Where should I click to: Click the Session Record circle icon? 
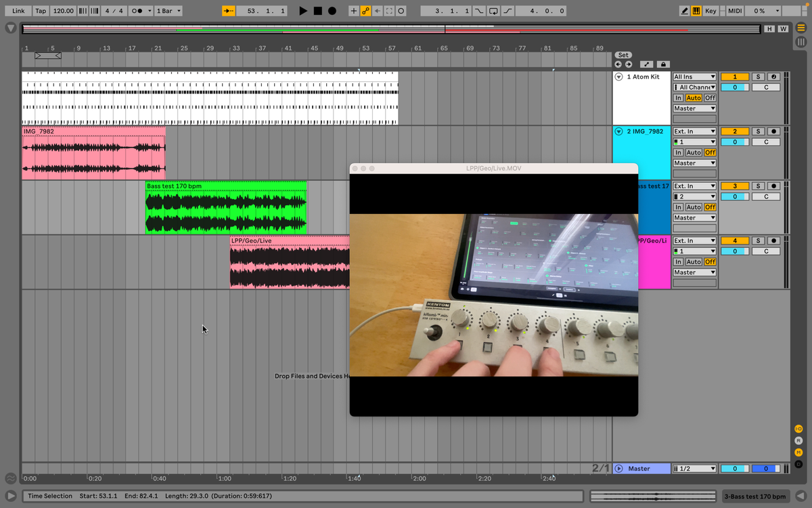[401, 11]
